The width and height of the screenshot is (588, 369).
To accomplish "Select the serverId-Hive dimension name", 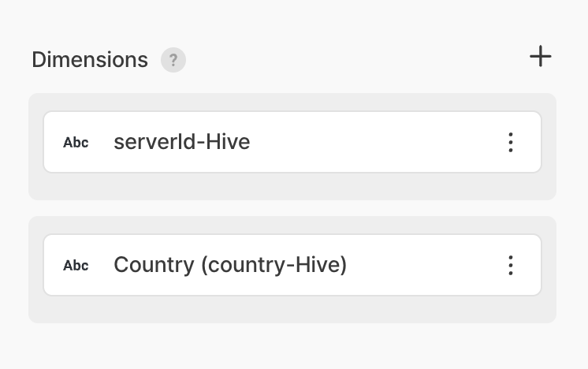I will 182,142.
